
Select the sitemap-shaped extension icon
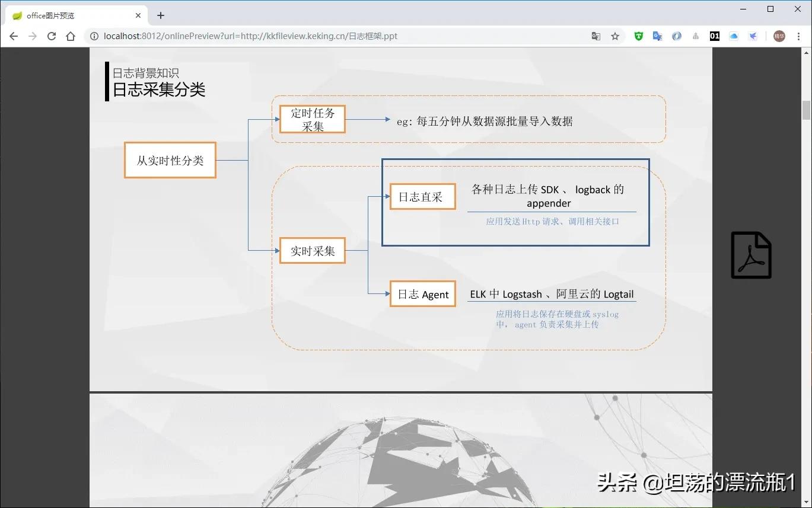tap(695, 36)
